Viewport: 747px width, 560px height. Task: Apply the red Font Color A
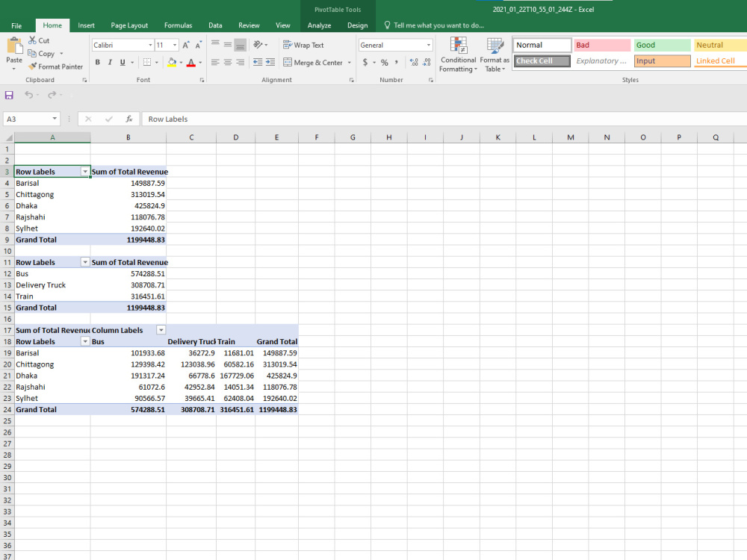pos(191,63)
